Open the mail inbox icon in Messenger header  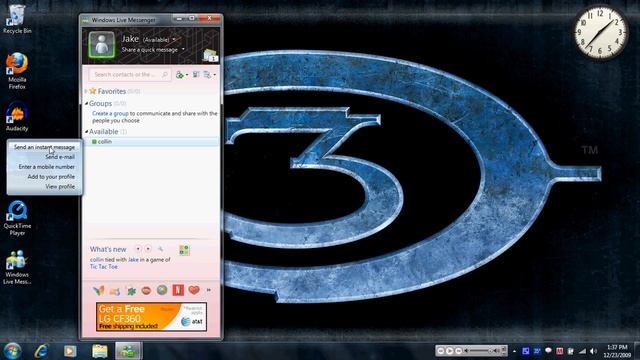(x=210, y=55)
